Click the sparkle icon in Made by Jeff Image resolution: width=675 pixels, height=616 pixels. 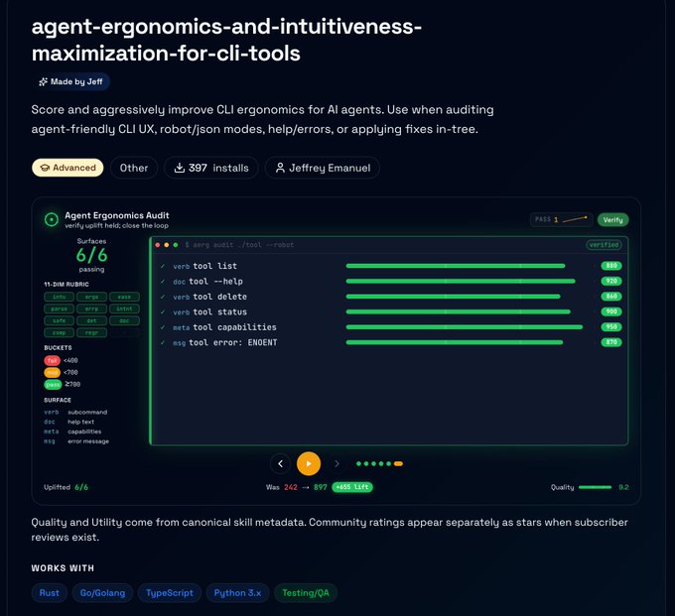point(43,81)
